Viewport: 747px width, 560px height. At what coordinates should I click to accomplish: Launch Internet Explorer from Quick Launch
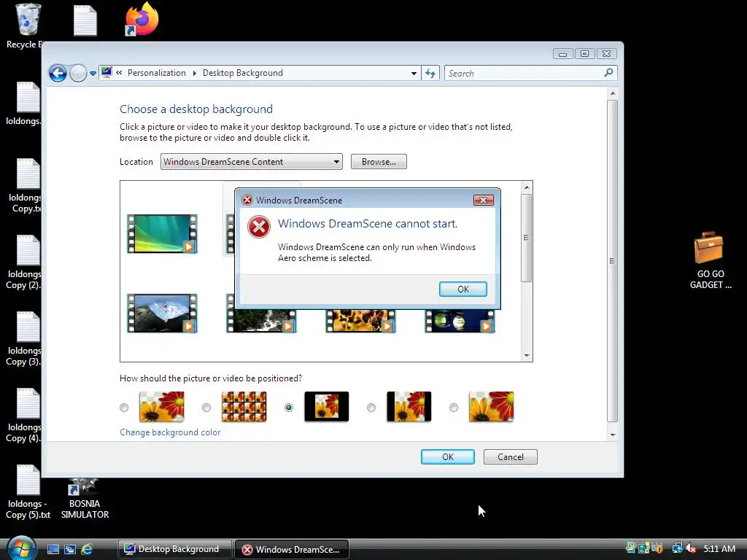coord(87,549)
